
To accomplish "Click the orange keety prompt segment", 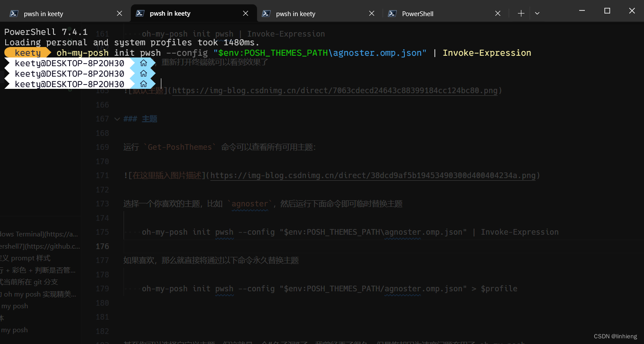I will [x=28, y=53].
